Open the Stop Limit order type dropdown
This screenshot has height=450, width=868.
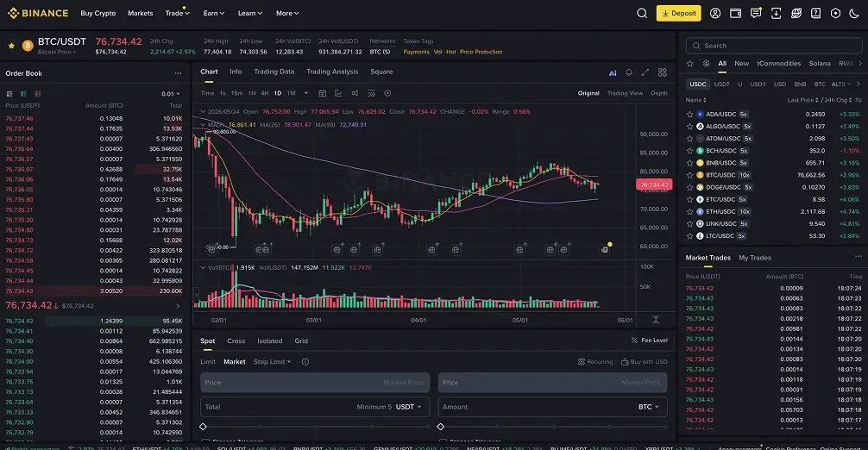click(x=272, y=361)
